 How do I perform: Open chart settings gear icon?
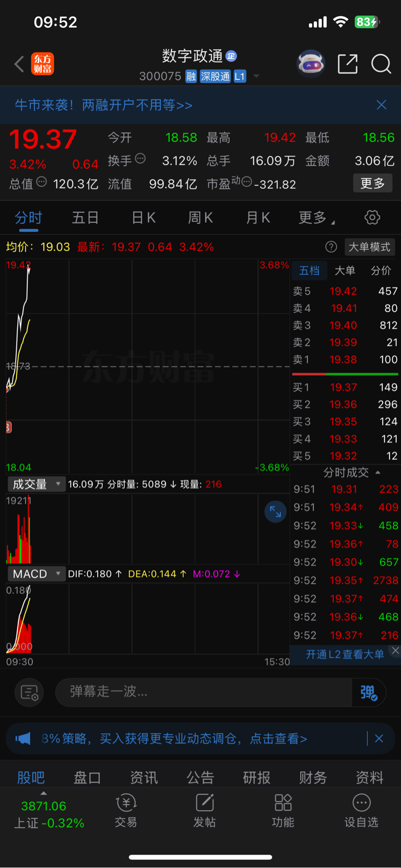coord(372,218)
